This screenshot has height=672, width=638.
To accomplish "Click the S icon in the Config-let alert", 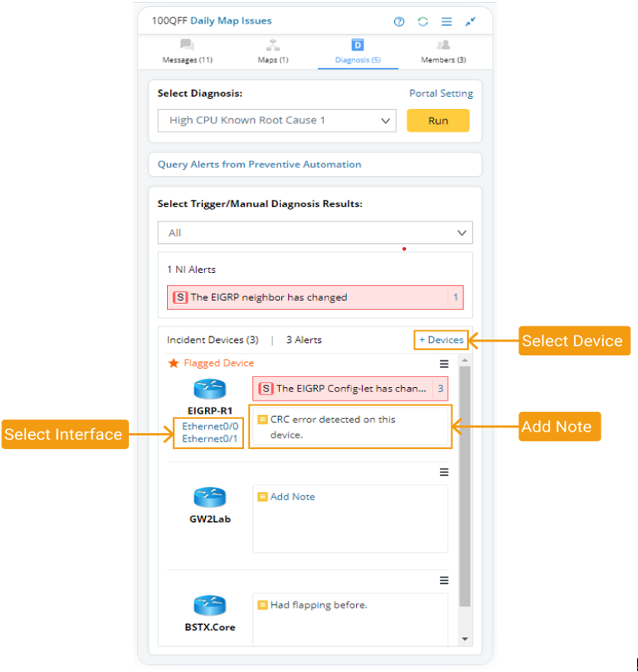I will click(x=266, y=389).
